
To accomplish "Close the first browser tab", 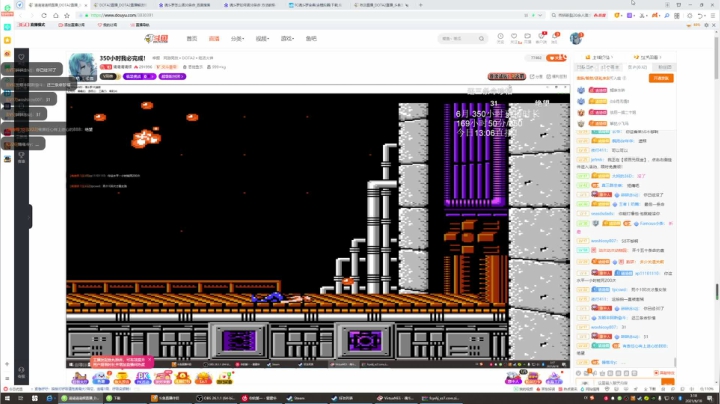I will (x=86, y=5).
